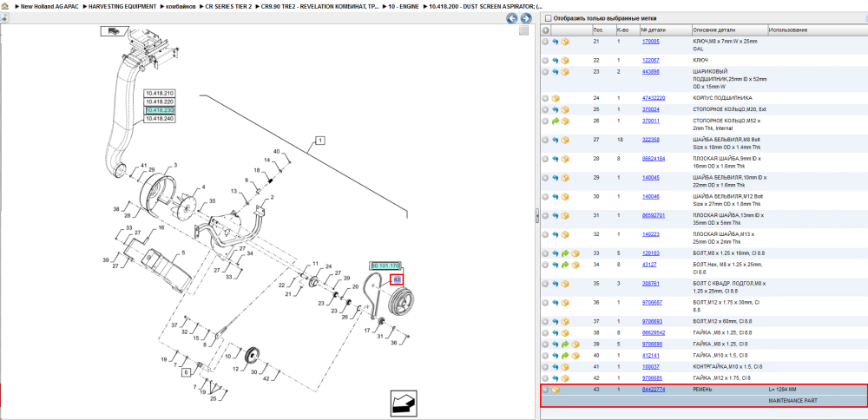The image size is (868, 420).
Task: Click the add icon in the top-left toolbar
Action: tap(3, 18)
